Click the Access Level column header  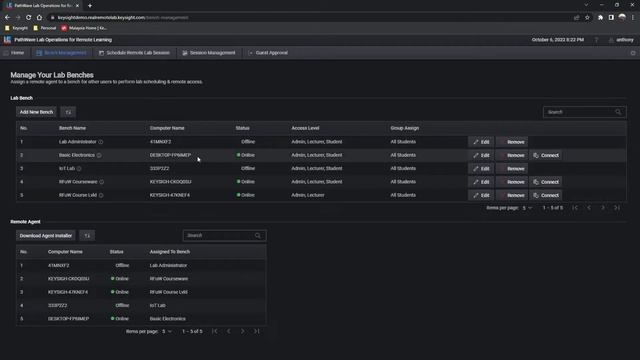305,128
